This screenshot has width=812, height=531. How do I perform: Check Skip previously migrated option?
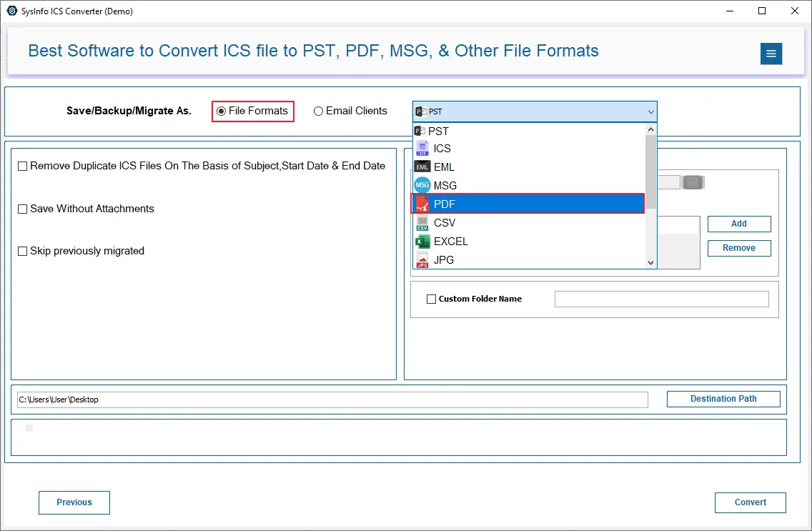pos(22,251)
